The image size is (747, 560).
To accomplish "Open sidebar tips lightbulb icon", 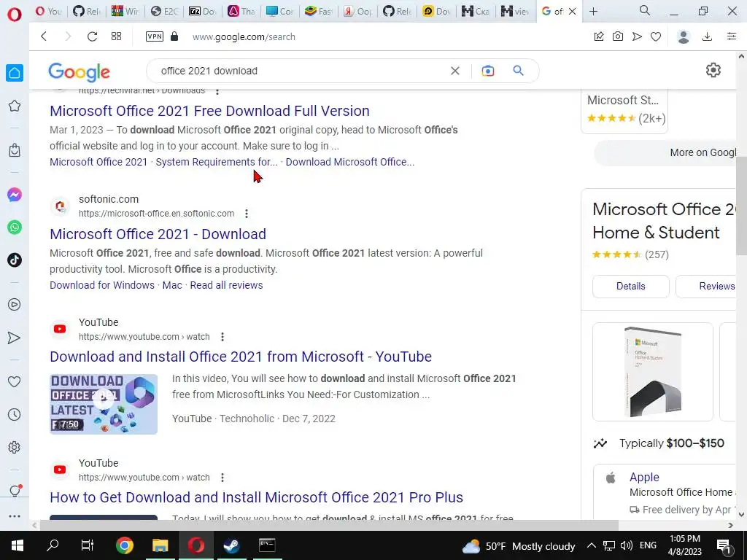I will click(x=15, y=491).
